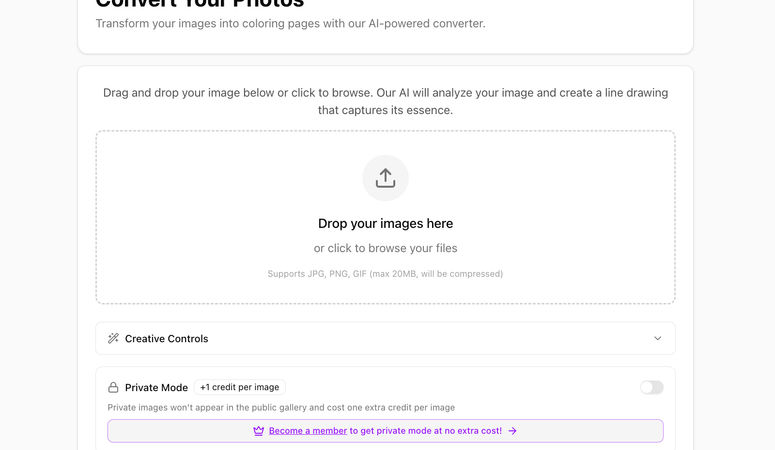Viewport: 775px width, 450px height.
Task: Click the "+1 credit per image" badge
Action: click(240, 387)
